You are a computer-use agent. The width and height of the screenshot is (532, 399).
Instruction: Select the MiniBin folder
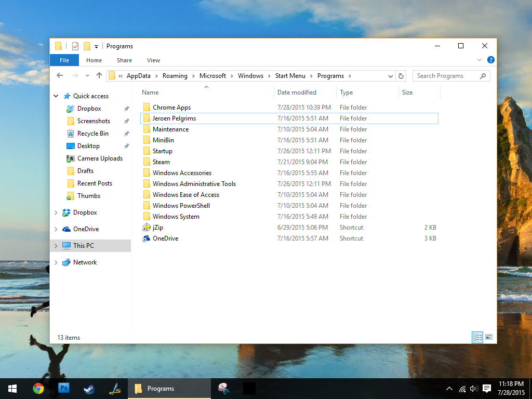(289, 140)
